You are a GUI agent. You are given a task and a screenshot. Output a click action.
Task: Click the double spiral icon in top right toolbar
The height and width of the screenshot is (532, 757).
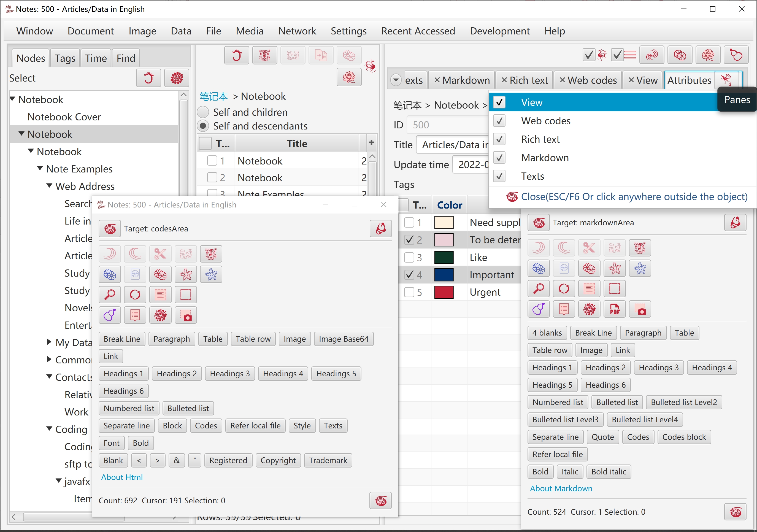coord(652,55)
